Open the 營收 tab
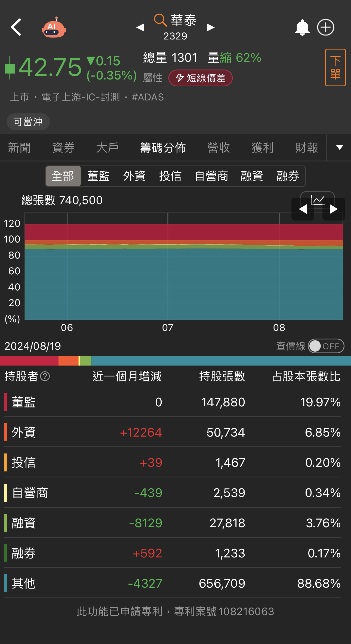 click(218, 148)
